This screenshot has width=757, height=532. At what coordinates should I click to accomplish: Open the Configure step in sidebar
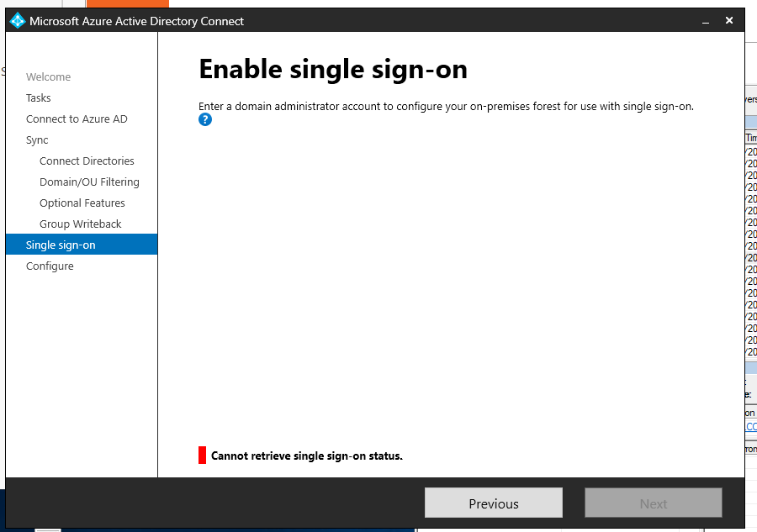[50, 266]
